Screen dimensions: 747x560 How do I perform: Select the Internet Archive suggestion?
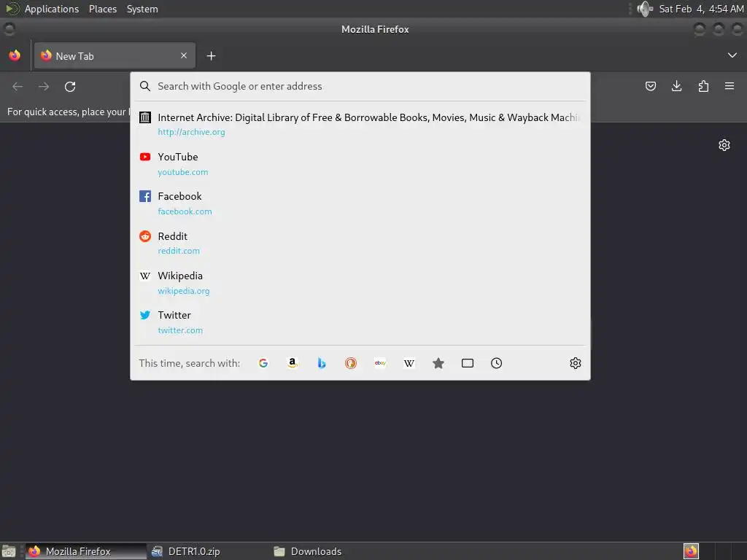click(x=360, y=124)
